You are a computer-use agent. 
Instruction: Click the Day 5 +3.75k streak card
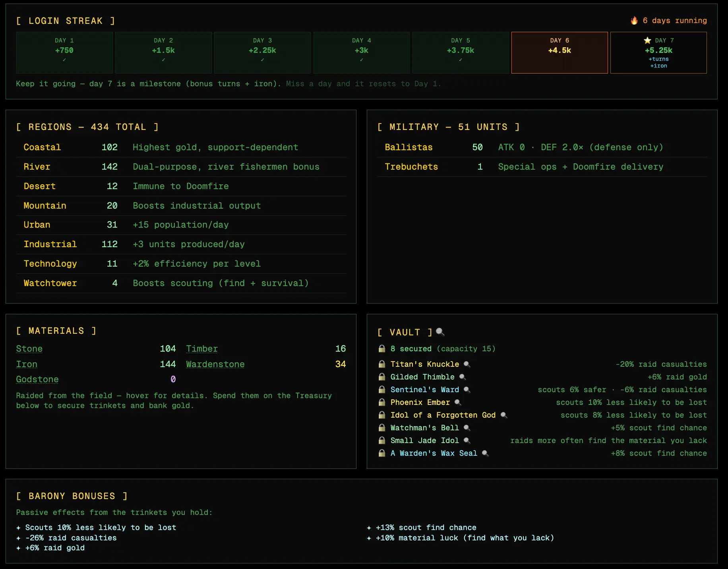click(x=461, y=52)
